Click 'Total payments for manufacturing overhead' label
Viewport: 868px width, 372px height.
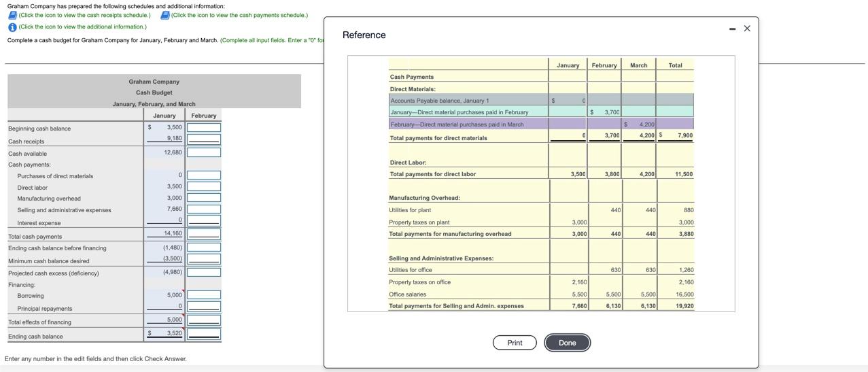click(450, 234)
